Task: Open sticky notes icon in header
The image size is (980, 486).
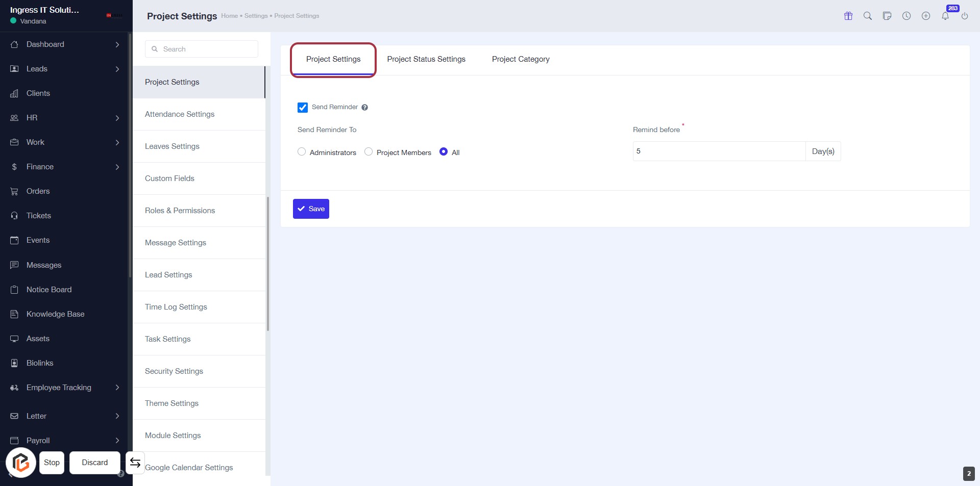Action: 887,16
